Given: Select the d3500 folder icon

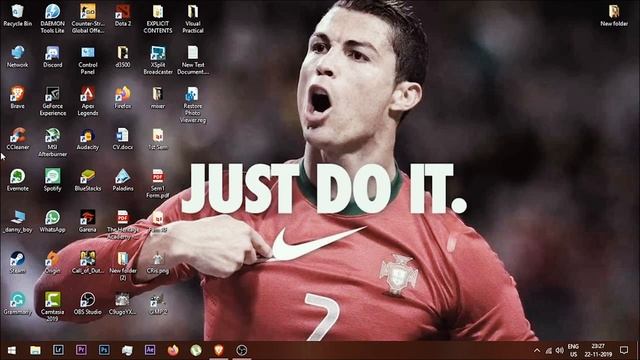Looking at the screenshot, I should [x=123, y=57].
